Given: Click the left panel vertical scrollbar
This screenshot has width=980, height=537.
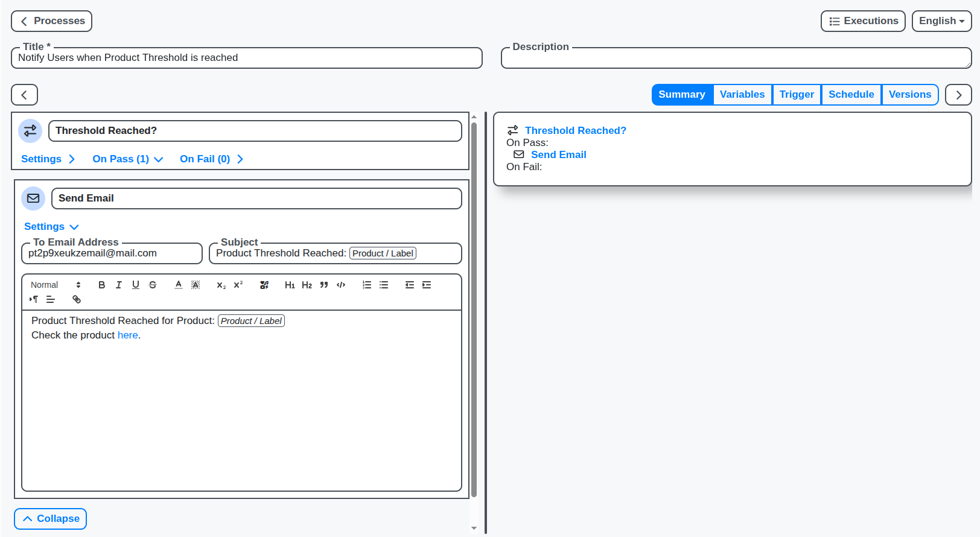Looking at the screenshot, I should point(474,310).
